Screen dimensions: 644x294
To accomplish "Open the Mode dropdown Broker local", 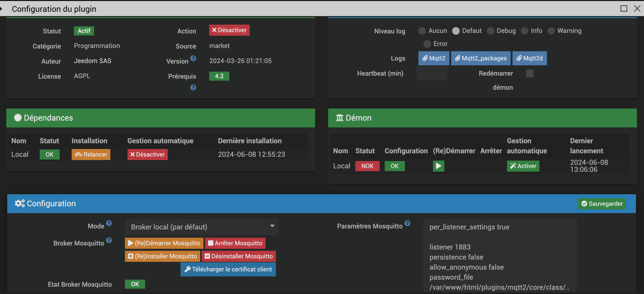I will tap(201, 227).
